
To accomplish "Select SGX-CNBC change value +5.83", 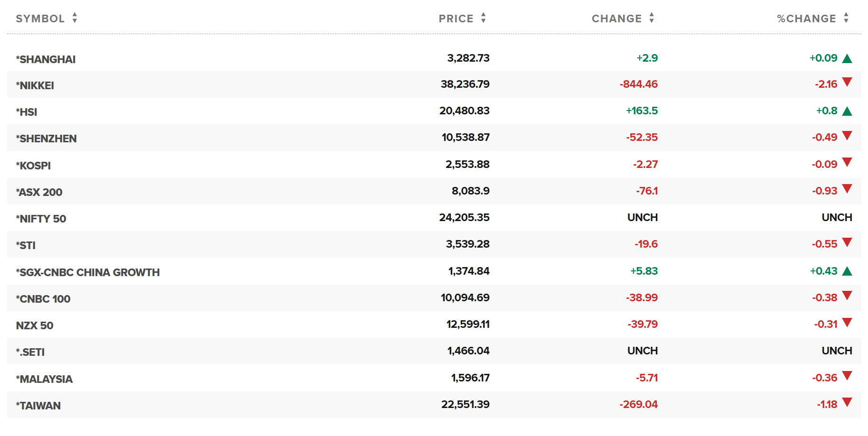I will coord(644,271).
